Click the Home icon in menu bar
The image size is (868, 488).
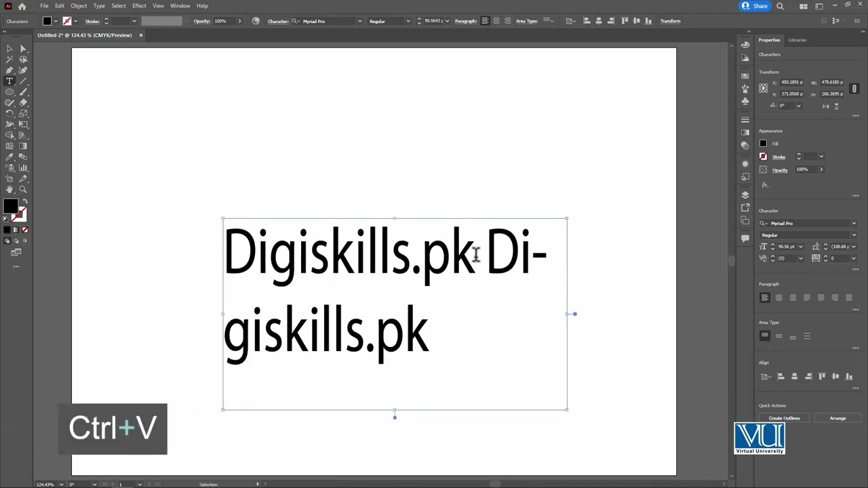pyautogui.click(x=22, y=6)
